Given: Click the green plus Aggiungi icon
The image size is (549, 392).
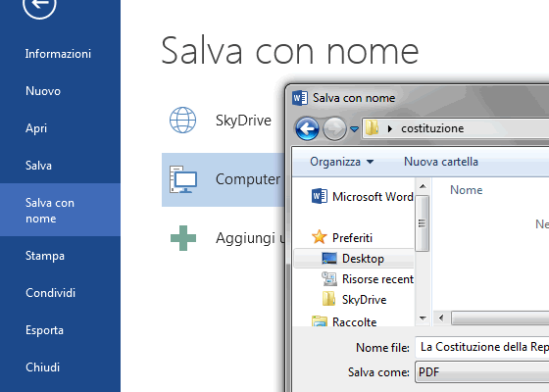Looking at the screenshot, I should [183, 238].
